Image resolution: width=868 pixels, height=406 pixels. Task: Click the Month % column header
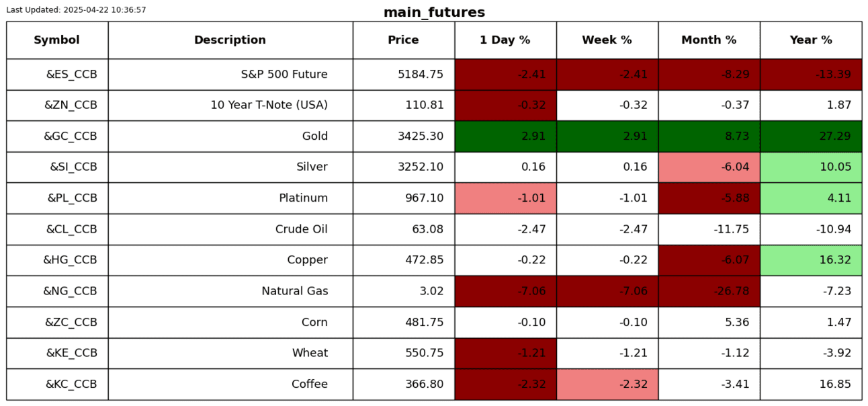(709, 40)
